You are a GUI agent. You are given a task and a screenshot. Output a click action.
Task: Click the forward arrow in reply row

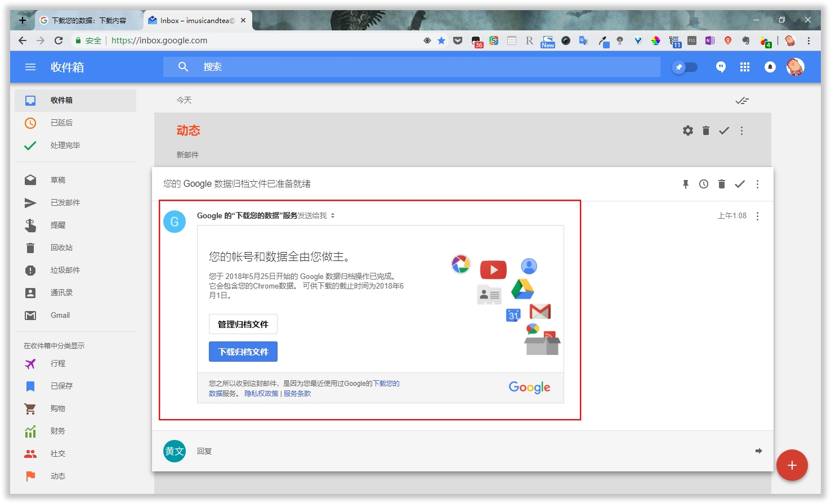758,451
